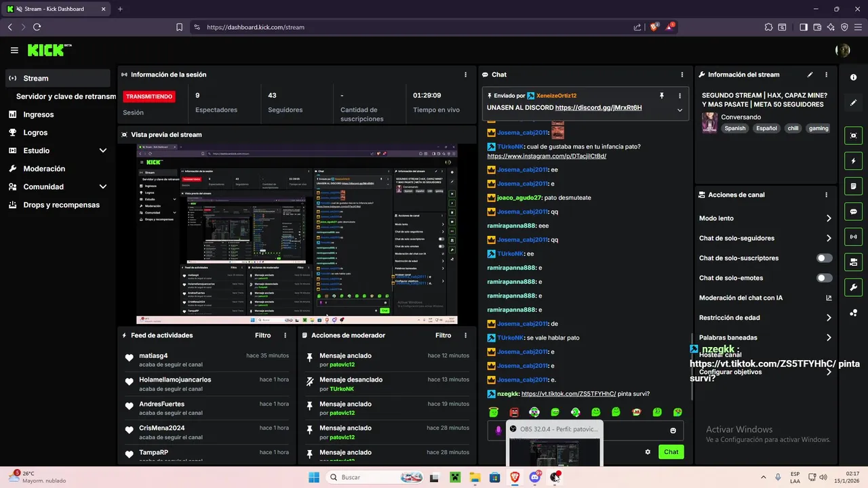The width and height of the screenshot is (868, 488).
Task: Collapse the pinned message with chevron
Action: tap(679, 110)
